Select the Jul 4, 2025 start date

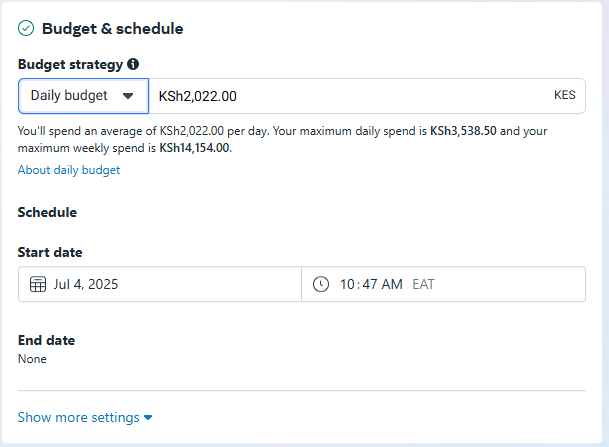[86, 284]
